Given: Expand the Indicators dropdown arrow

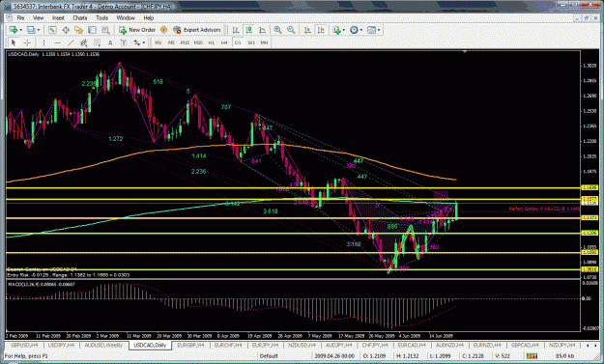Looking at the screenshot, I should [344, 30].
